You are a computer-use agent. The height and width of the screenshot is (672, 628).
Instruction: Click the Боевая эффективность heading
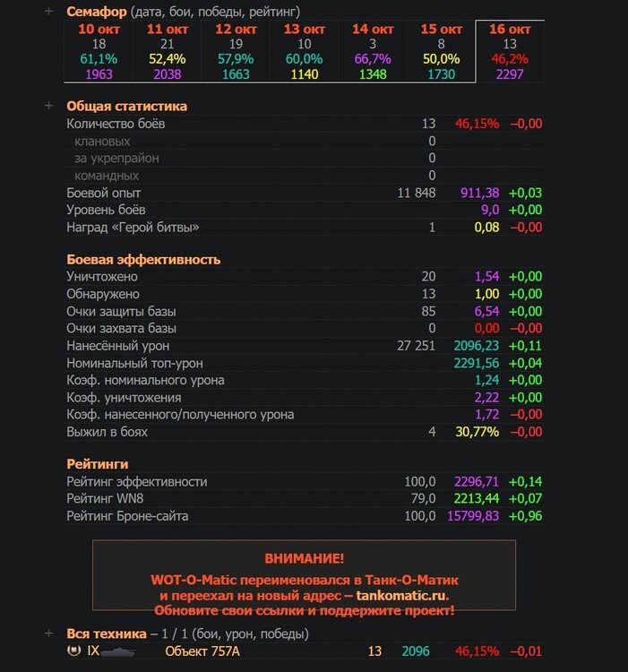(143, 259)
